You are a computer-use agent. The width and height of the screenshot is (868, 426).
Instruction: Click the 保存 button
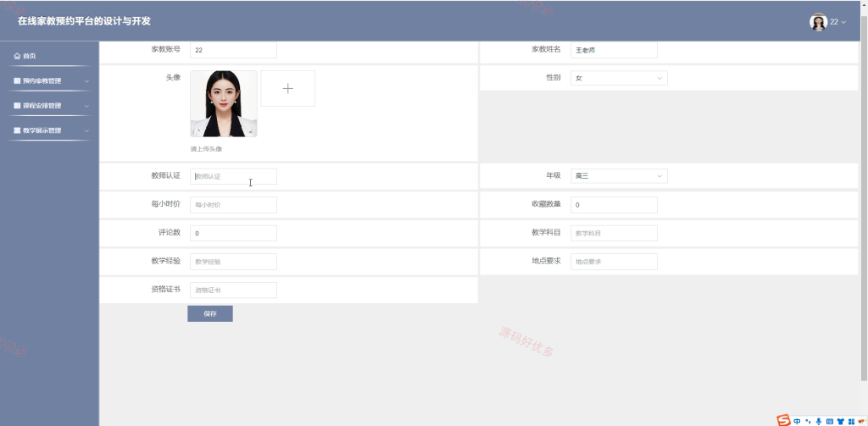tap(210, 313)
